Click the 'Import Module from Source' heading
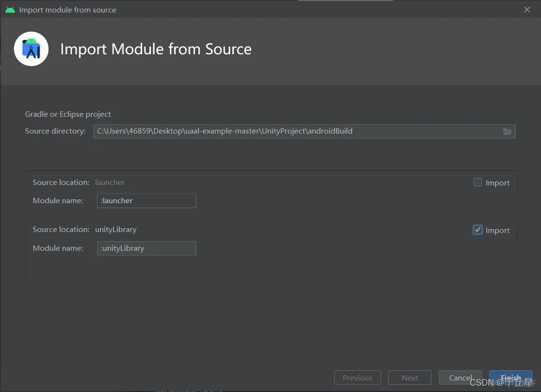Screen dimensions: 541x392 [156, 49]
